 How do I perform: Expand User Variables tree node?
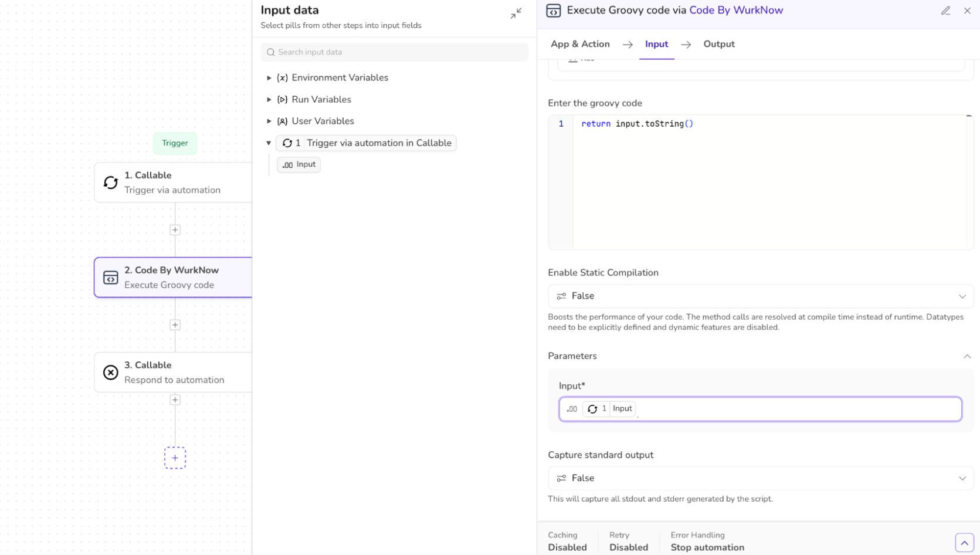(x=269, y=121)
